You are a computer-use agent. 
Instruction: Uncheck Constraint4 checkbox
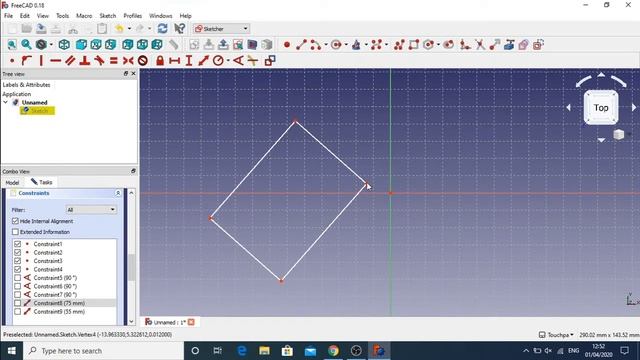click(18, 269)
